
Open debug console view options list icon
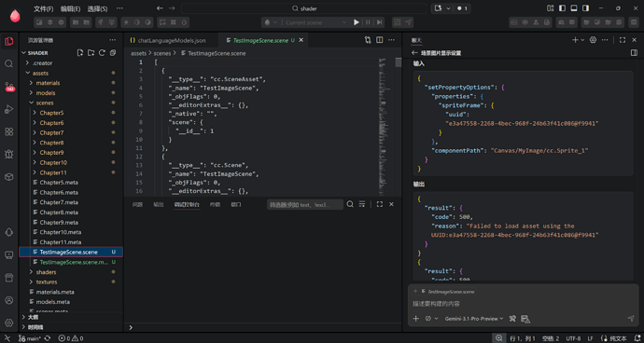(362, 204)
